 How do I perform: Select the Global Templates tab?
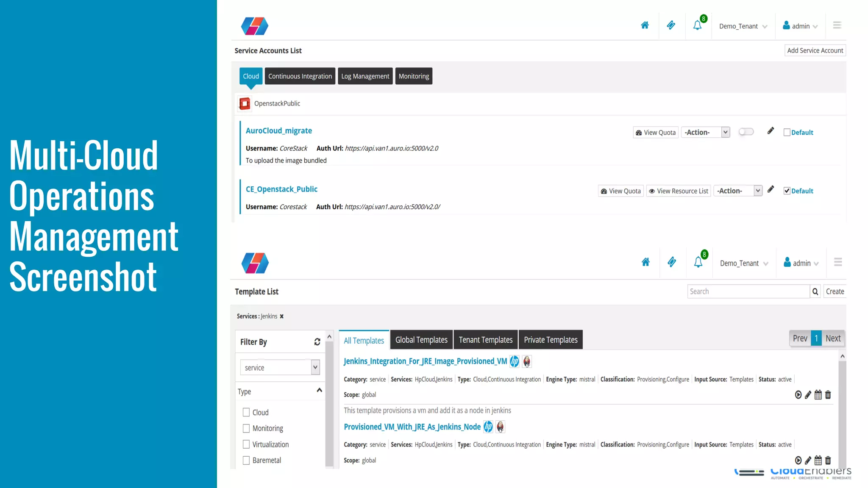421,340
